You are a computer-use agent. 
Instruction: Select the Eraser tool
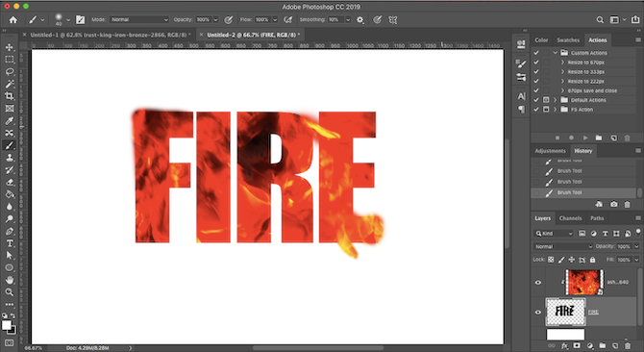coord(10,183)
